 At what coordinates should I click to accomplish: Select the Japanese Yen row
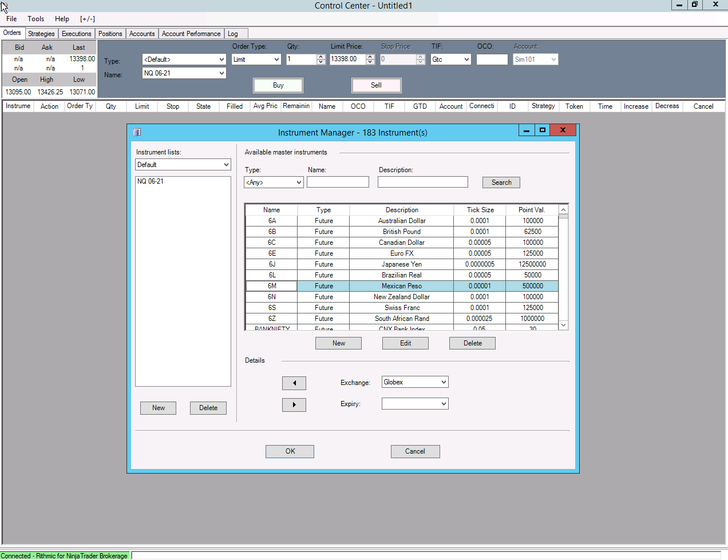coord(402,264)
